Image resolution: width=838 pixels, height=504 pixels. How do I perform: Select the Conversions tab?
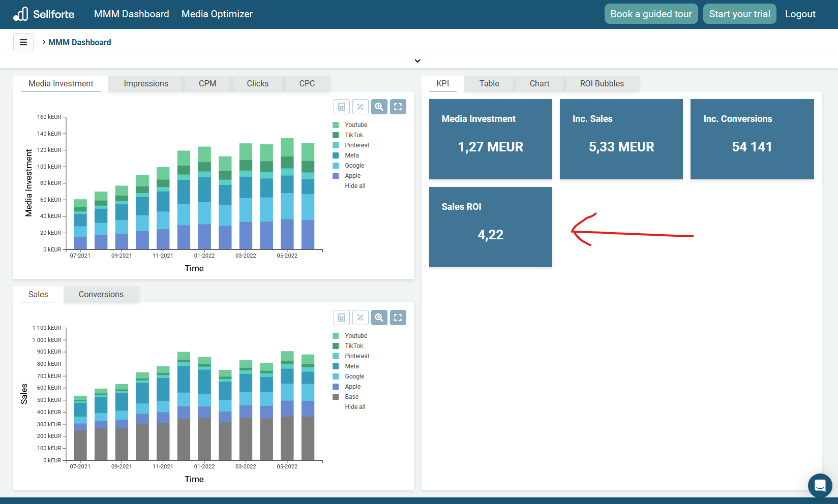(x=101, y=295)
